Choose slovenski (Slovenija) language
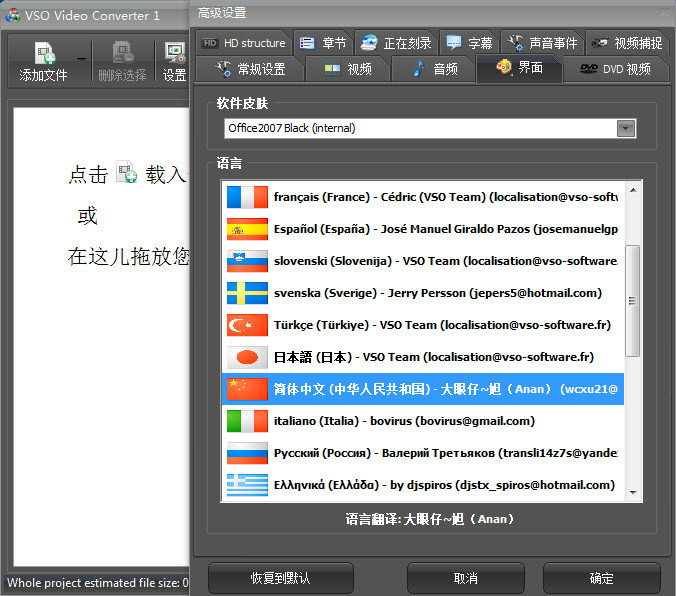The width and height of the screenshot is (676, 596). [x=422, y=261]
